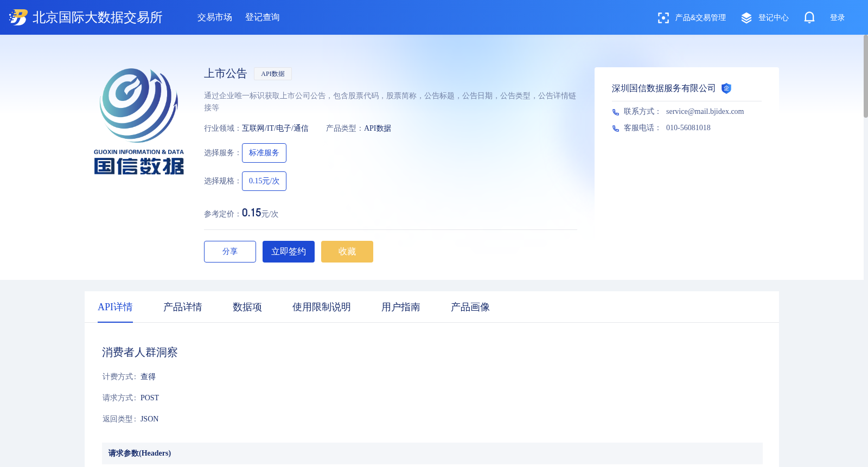The image size is (868, 467).
Task: Open 登记查询 in the top navigation
Action: pos(263,17)
